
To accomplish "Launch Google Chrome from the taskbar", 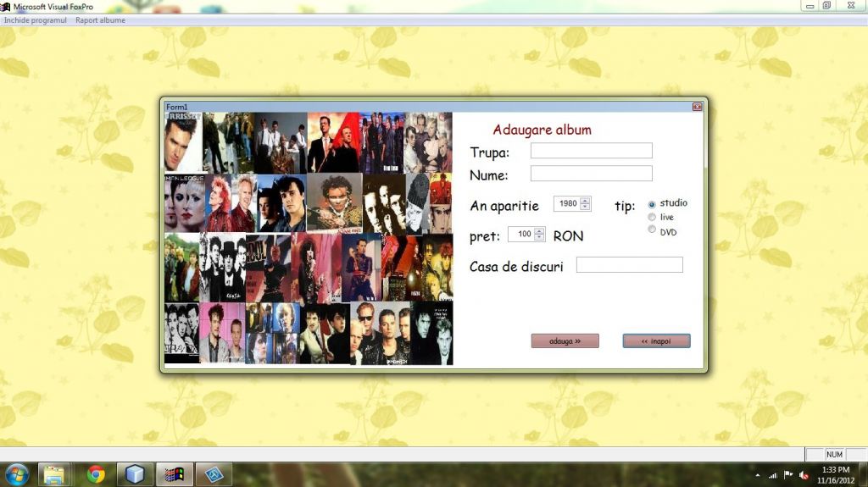I will pos(95,474).
